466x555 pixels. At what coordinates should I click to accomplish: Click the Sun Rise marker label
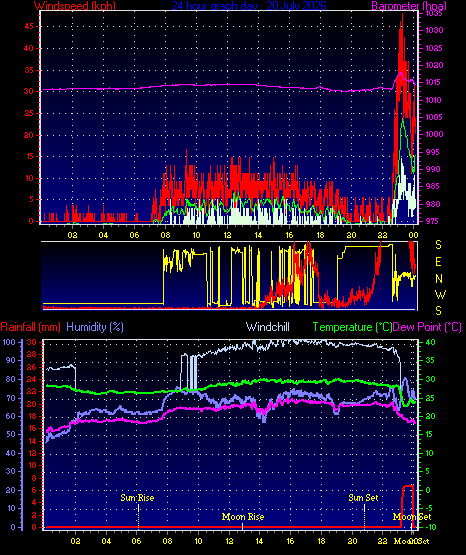pos(137,498)
